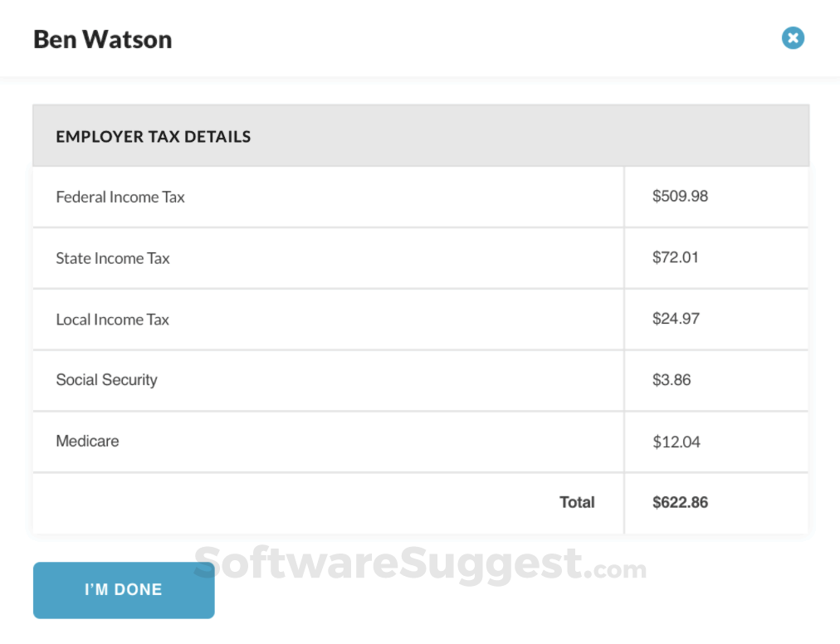The height and width of the screenshot is (644, 840).
Task: Close the Ben Watson dialog
Action: point(793,38)
